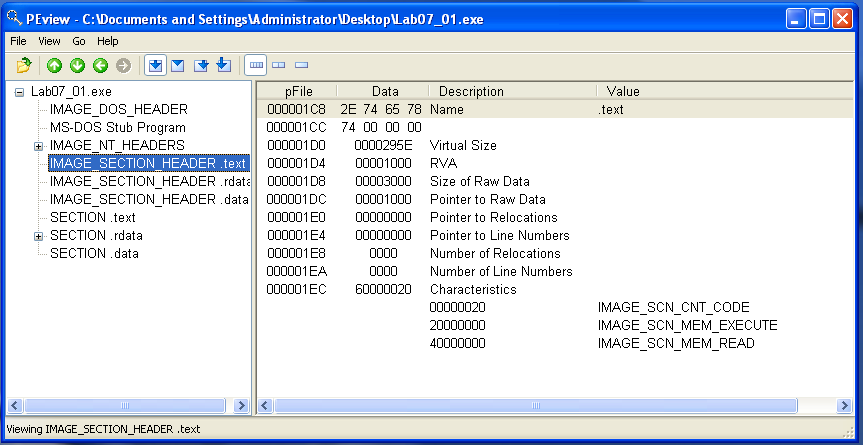This screenshot has width=863, height=445.
Task: Click the 0000295E data value
Action: pos(383,146)
